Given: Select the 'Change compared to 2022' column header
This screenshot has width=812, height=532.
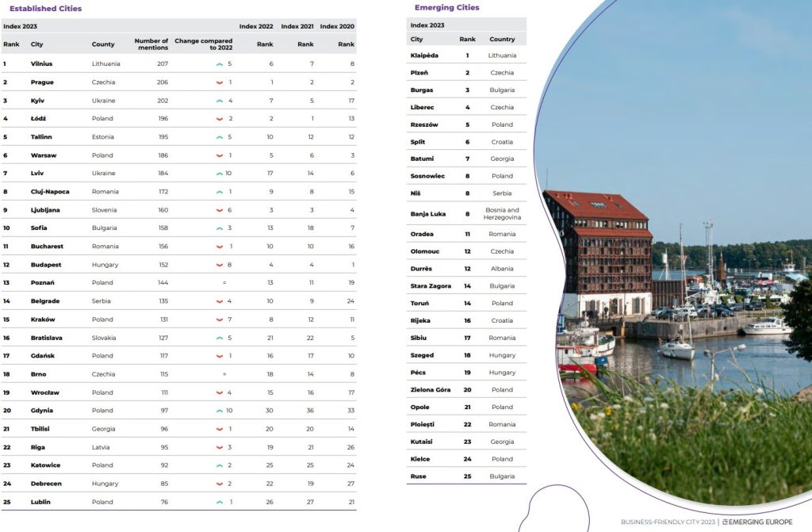Looking at the screenshot, I should coord(204,44).
